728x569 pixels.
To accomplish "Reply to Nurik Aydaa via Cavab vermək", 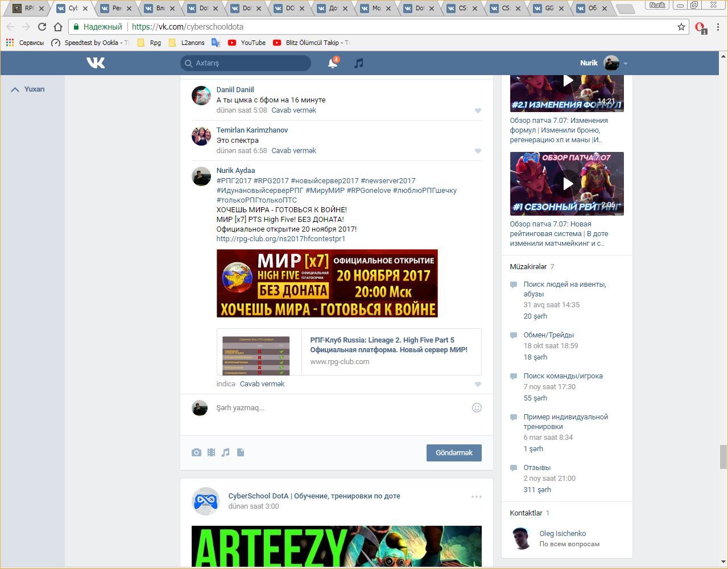I will pyautogui.click(x=262, y=384).
